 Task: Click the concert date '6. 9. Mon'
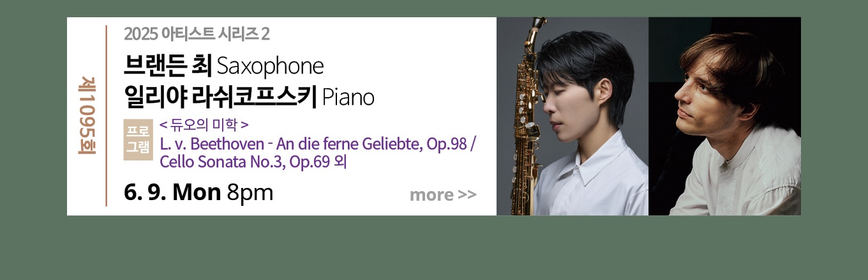172,192
